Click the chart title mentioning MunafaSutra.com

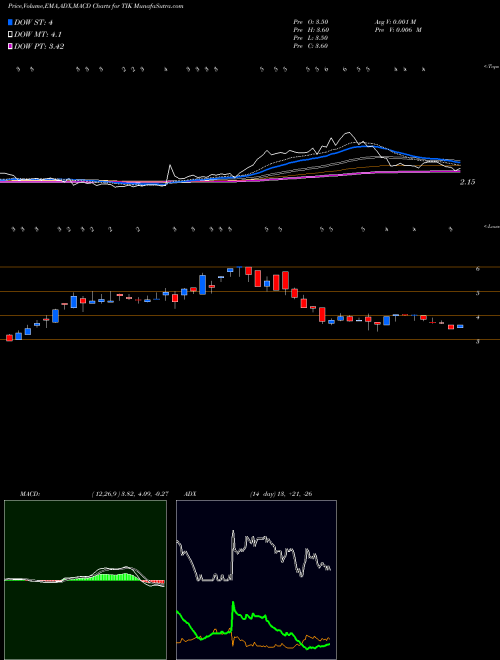pos(95,7)
